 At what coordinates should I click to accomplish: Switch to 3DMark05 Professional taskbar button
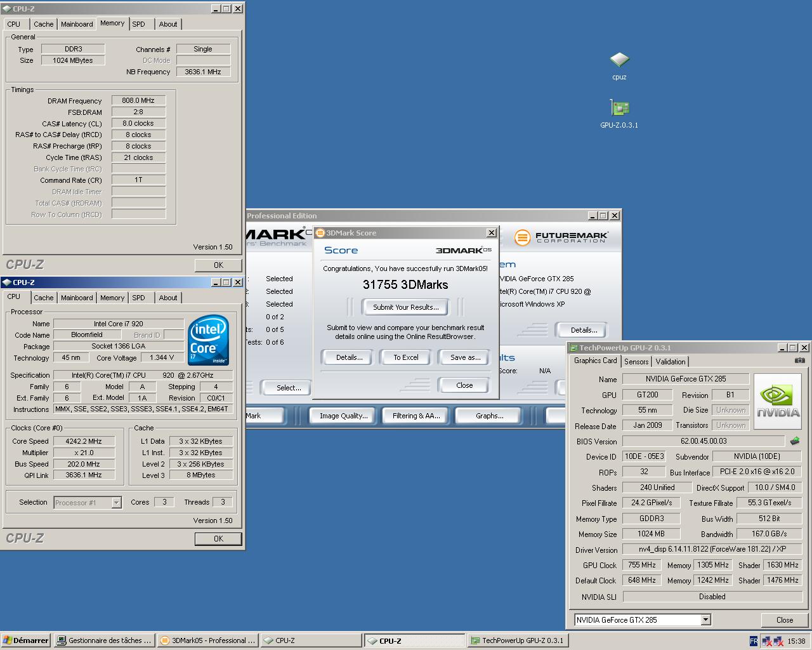pos(207,640)
